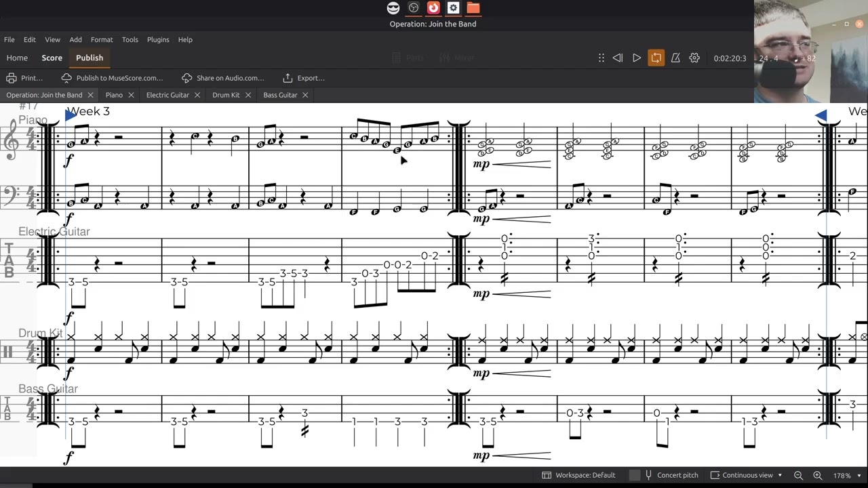Select the Piano treble clef
This screenshot has width=868, height=488.
point(10,140)
